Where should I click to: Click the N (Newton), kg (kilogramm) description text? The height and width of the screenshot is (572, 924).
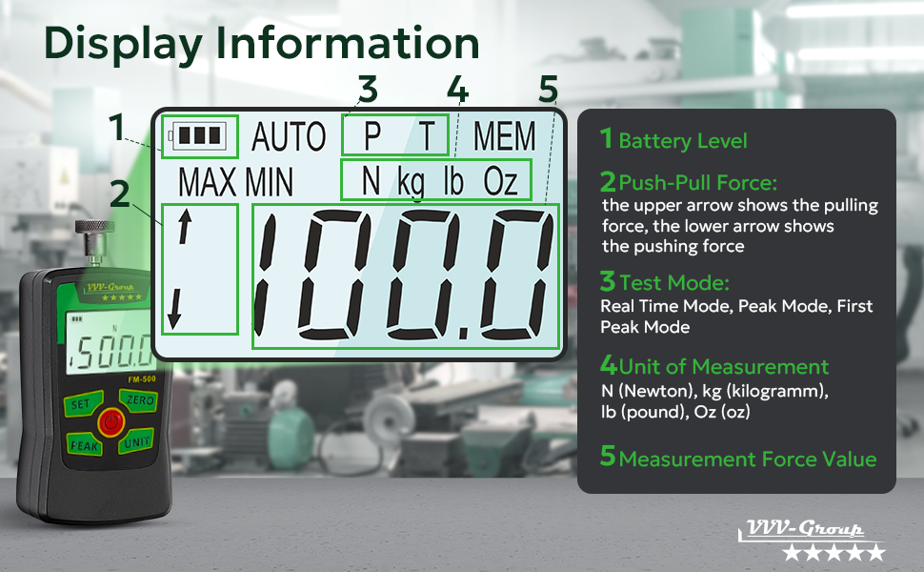pyautogui.click(x=714, y=401)
